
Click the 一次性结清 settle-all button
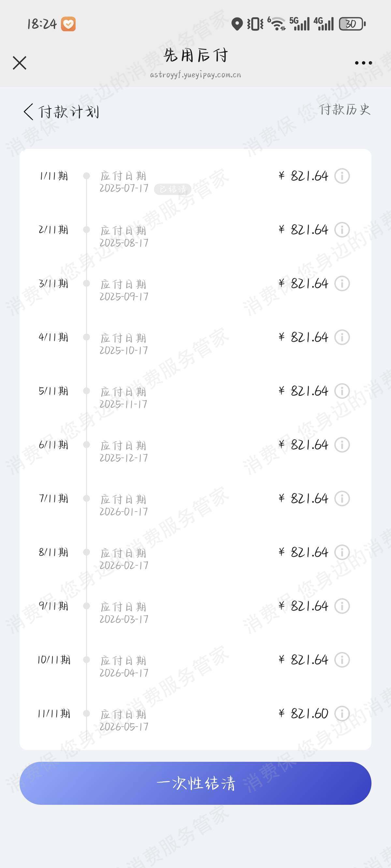click(x=195, y=783)
